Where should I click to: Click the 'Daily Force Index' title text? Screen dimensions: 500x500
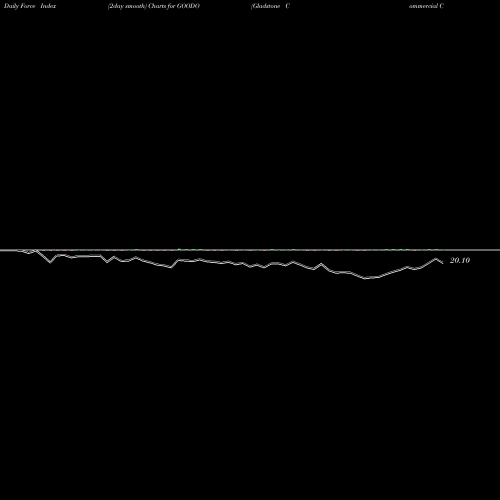point(30,6)
